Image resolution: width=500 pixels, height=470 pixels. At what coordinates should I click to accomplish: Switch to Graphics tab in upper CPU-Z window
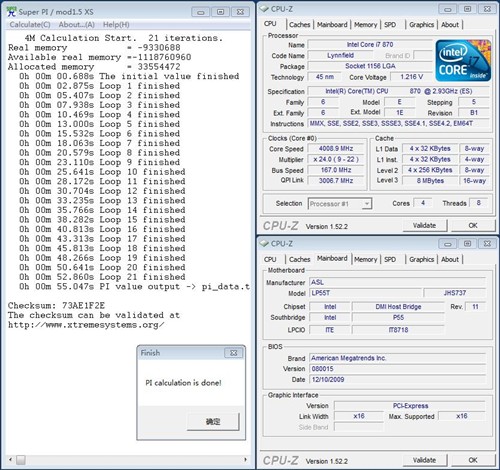(x=422, y=25)
